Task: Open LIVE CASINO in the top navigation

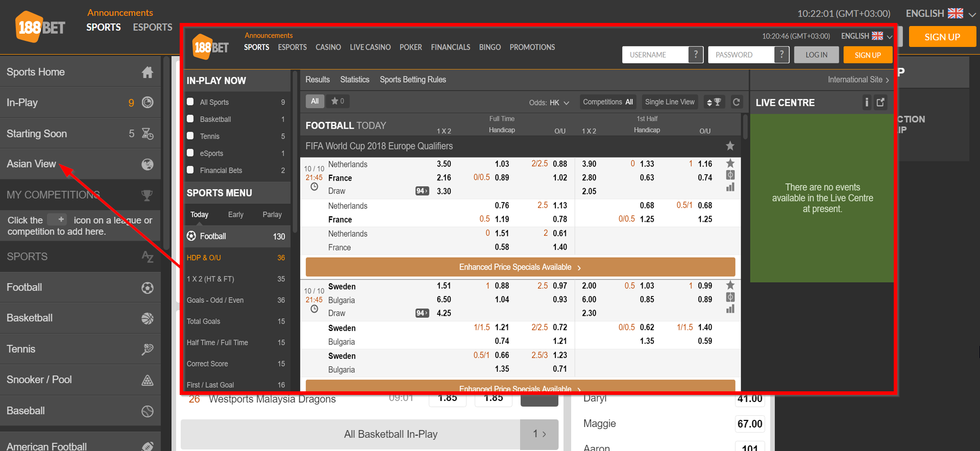Action: point(370,47)
